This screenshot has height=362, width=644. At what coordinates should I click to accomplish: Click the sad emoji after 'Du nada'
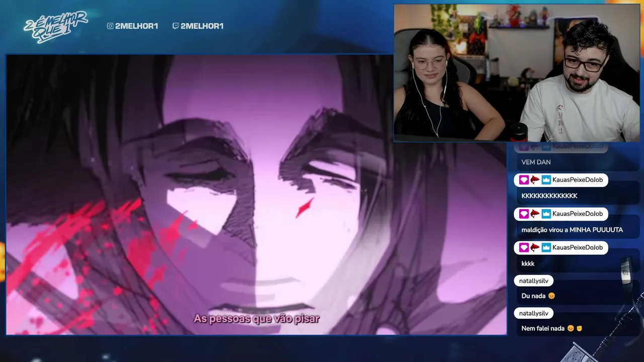[x=551, y=296]
